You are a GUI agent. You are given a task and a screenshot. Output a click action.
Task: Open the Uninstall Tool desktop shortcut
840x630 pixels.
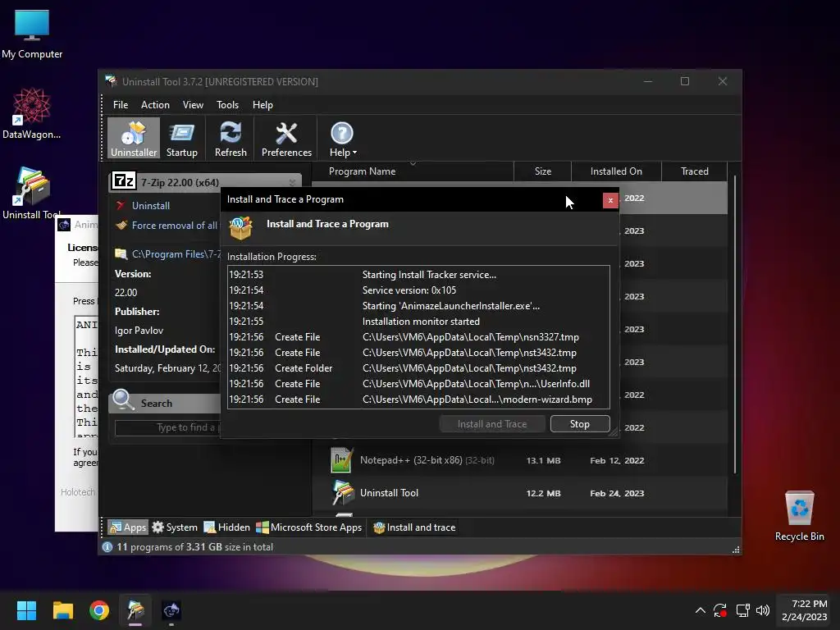(x=30, y=193)
